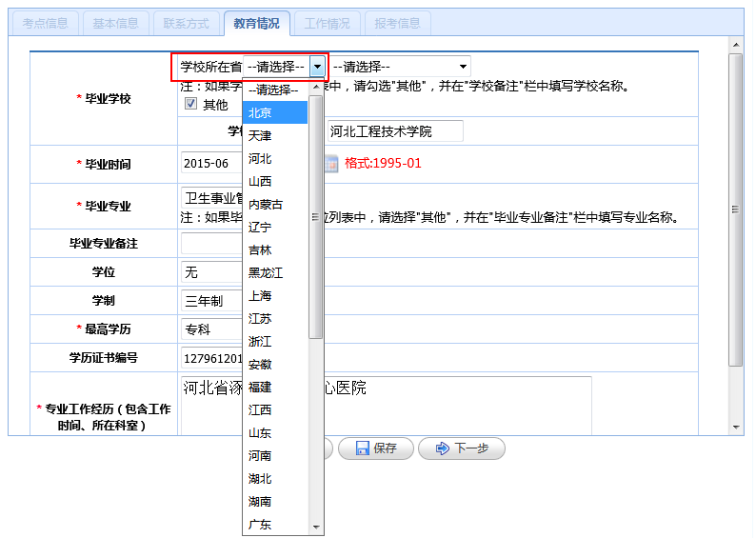Click the form panel scroll-down arrow
Screen dimensions: 756x538
coord(736,427)
